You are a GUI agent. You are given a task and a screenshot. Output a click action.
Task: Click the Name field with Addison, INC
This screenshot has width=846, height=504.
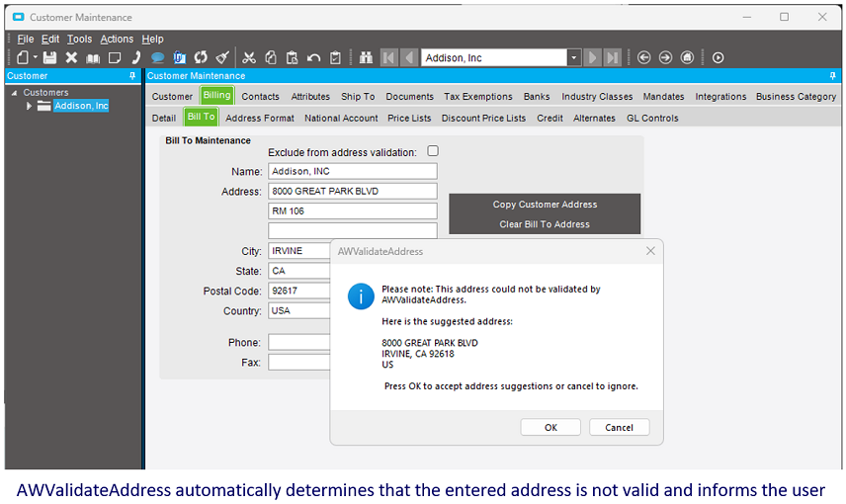point(352,171)
